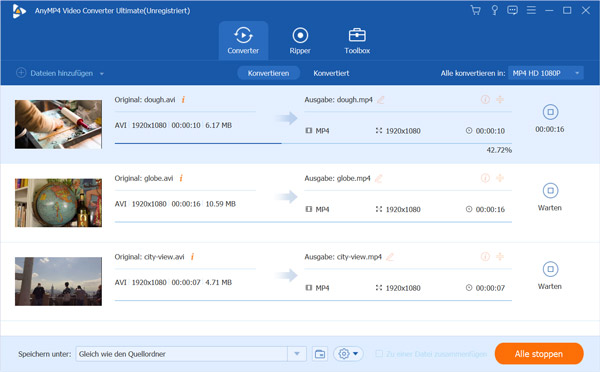Toggle merge into one file checkbox
Screen dimensions: 600x372
[379, 354]
